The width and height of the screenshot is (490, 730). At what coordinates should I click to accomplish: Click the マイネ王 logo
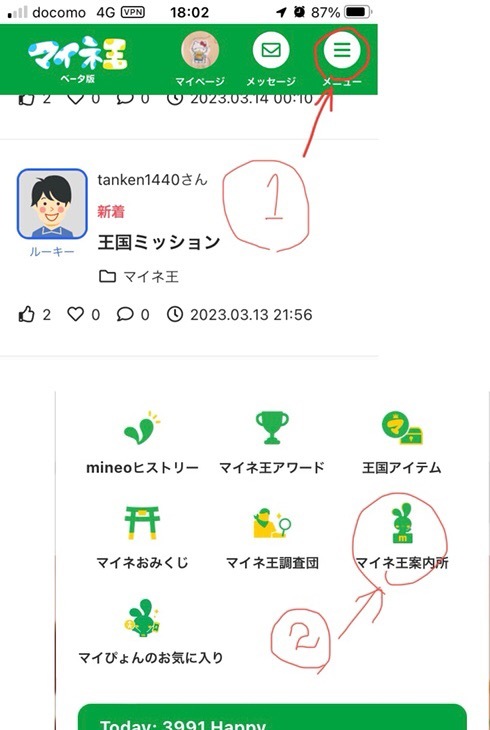pyautogui.click(x=77, y=57)
